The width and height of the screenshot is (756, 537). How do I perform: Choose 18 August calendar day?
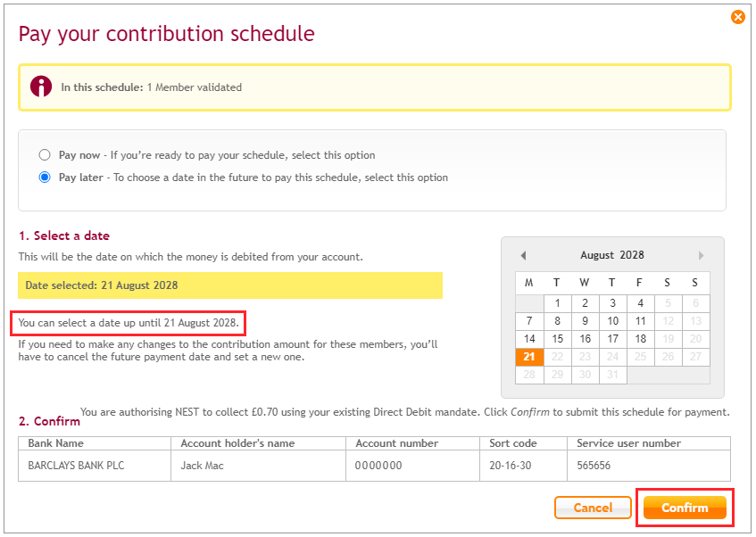point(640,339)
